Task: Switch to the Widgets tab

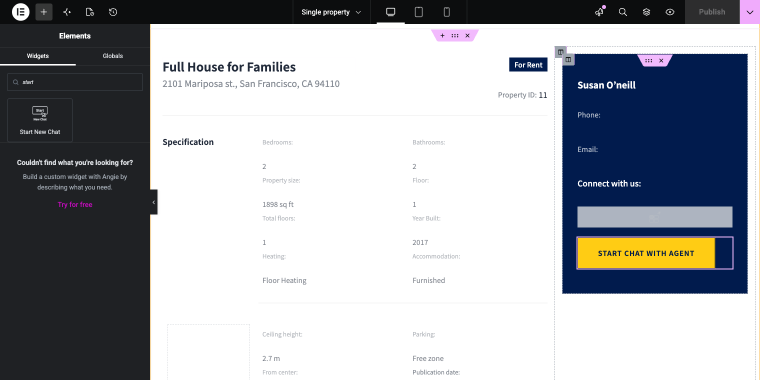Action: (x=38, y=56)
